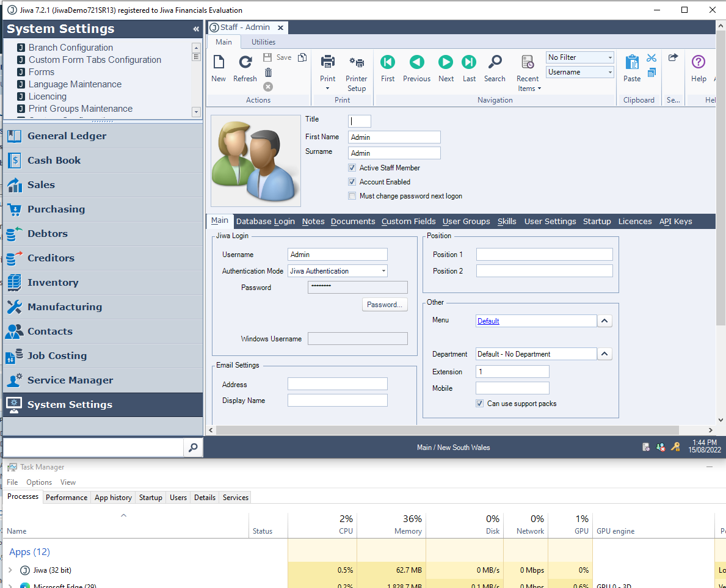Click the Email Address input field

337,384
